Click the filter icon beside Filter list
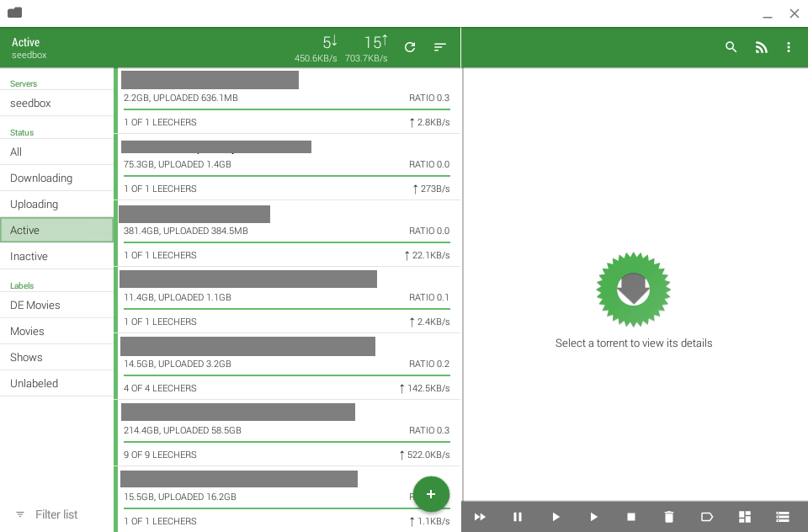Image resolution: width=808 pixels, height=532 pixels. [20, 514]
